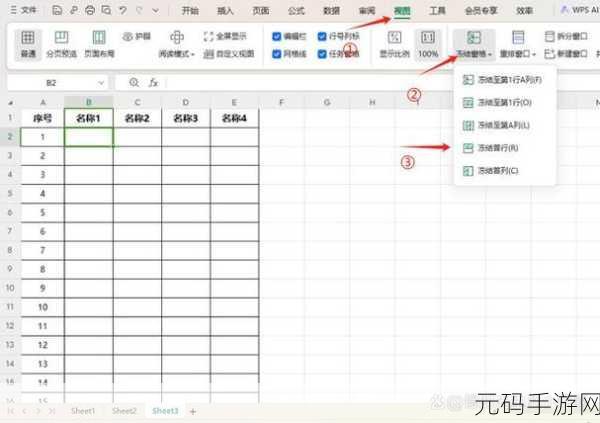
Task: Expand the name box dropdown arrow
Action: [101, 83]
